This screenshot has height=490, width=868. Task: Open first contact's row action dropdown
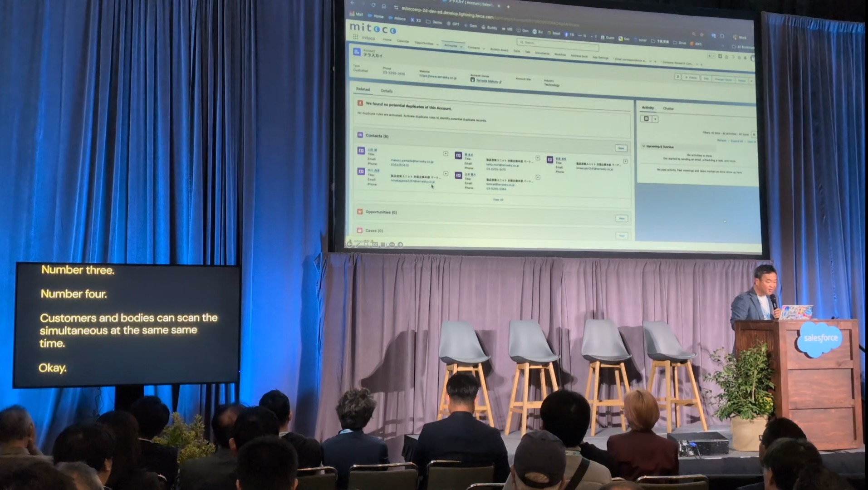click(446, 154)
